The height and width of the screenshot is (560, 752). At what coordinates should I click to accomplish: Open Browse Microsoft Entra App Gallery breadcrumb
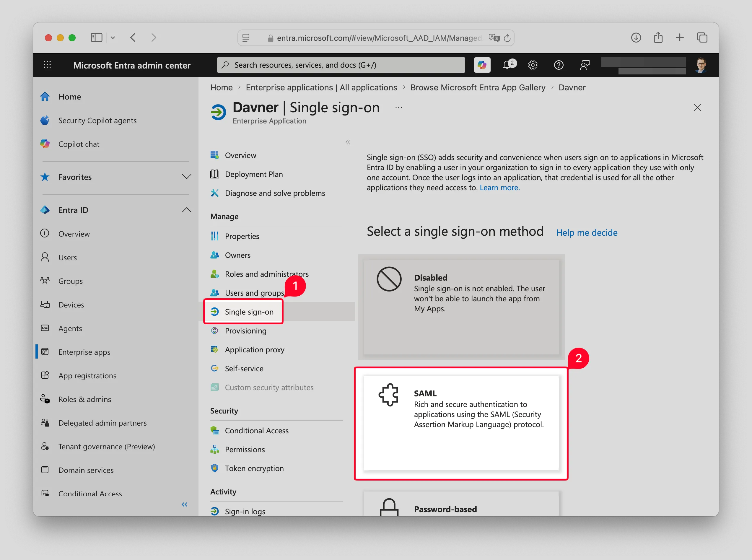tap(478, 87)
